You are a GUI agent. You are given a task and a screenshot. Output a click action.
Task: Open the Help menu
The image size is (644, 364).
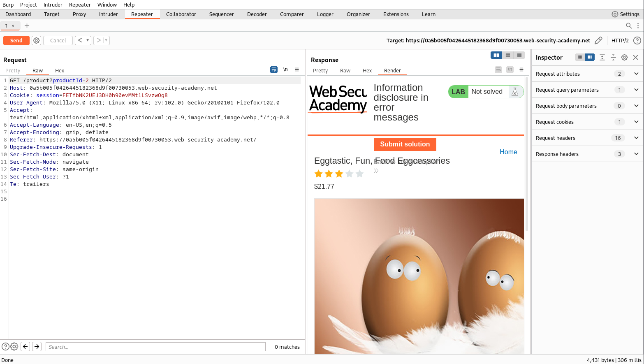tap(129, 5)
